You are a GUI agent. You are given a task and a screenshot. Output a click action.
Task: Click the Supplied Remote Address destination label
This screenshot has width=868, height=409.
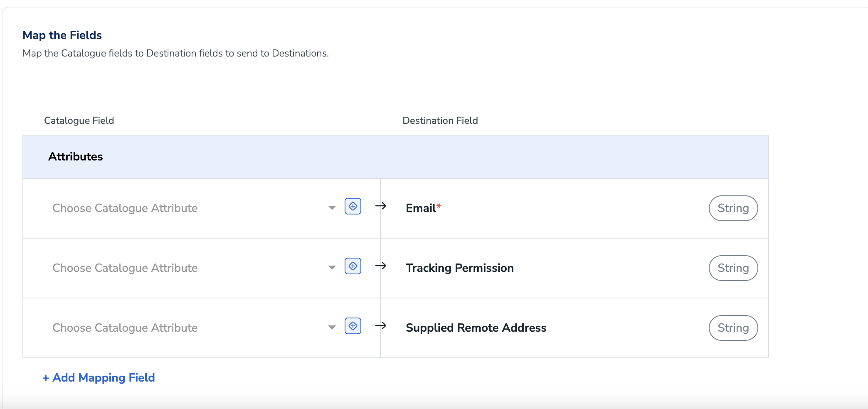[476, 328]
